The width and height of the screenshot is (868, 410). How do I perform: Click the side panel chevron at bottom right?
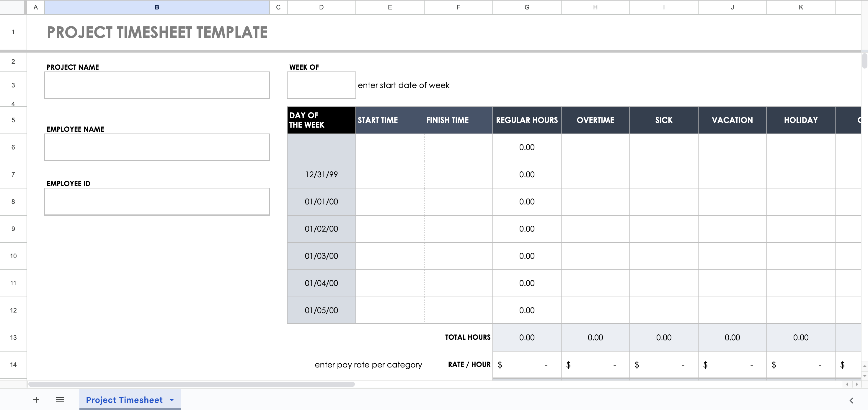(x=851, y=400)
